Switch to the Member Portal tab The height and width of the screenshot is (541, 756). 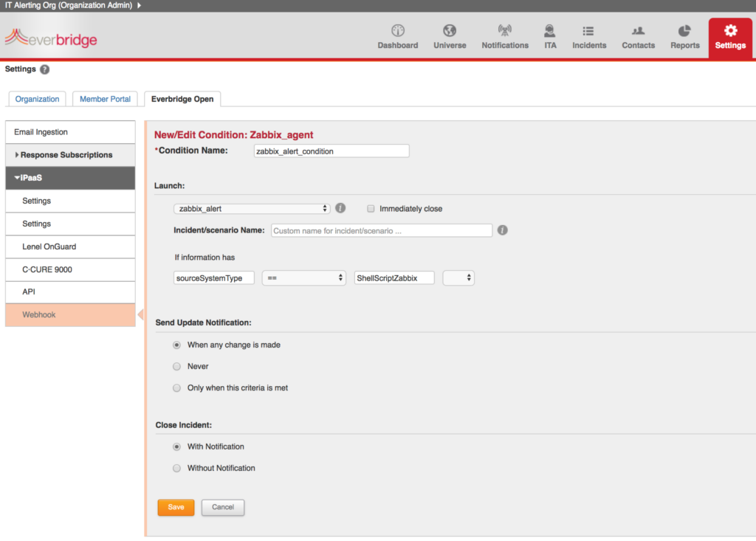tap(105, 99)
